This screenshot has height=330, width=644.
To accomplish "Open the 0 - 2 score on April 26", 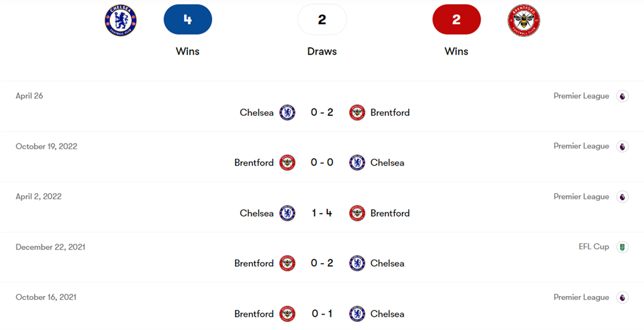I will [322, 113].
